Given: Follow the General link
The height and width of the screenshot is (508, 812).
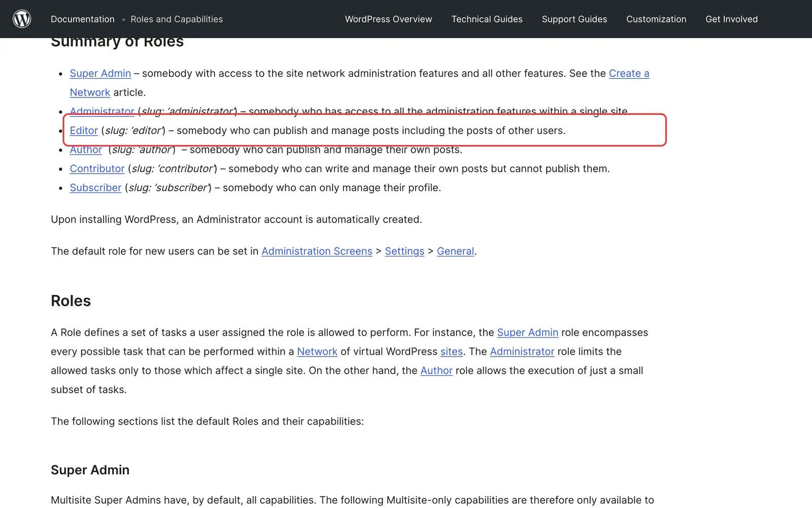Looking at the screenshot, I should [x=455, y=251].
